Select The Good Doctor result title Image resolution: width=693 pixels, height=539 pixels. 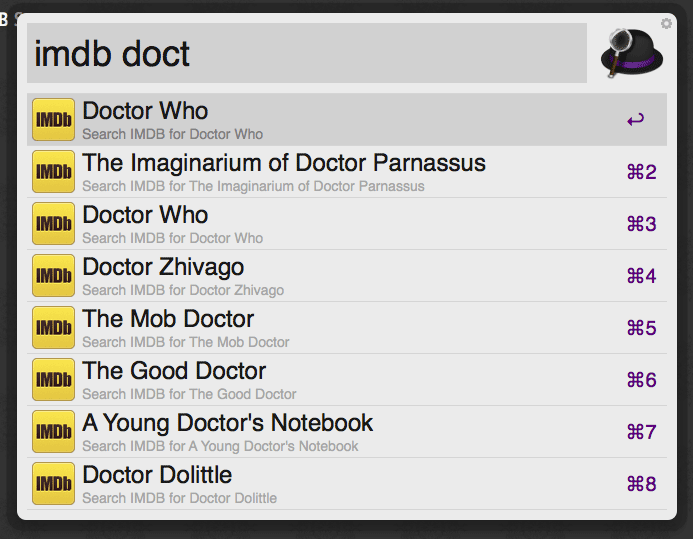coord(174,371)
